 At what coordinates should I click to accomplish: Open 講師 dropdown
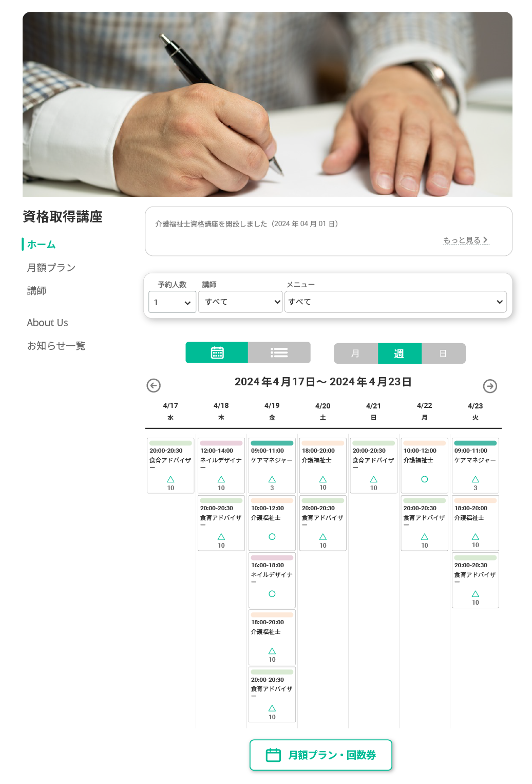[x=241, y=302]
